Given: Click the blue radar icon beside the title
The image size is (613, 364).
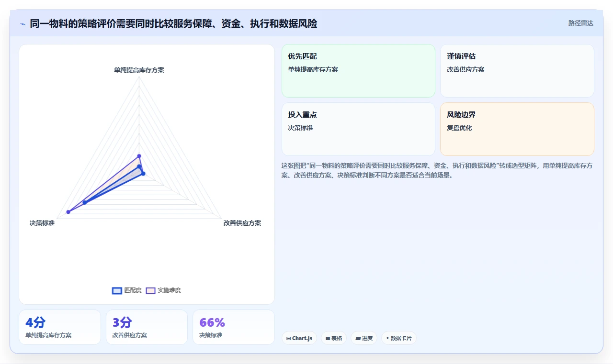Looking at the screenshot, I should click(23, 24).
